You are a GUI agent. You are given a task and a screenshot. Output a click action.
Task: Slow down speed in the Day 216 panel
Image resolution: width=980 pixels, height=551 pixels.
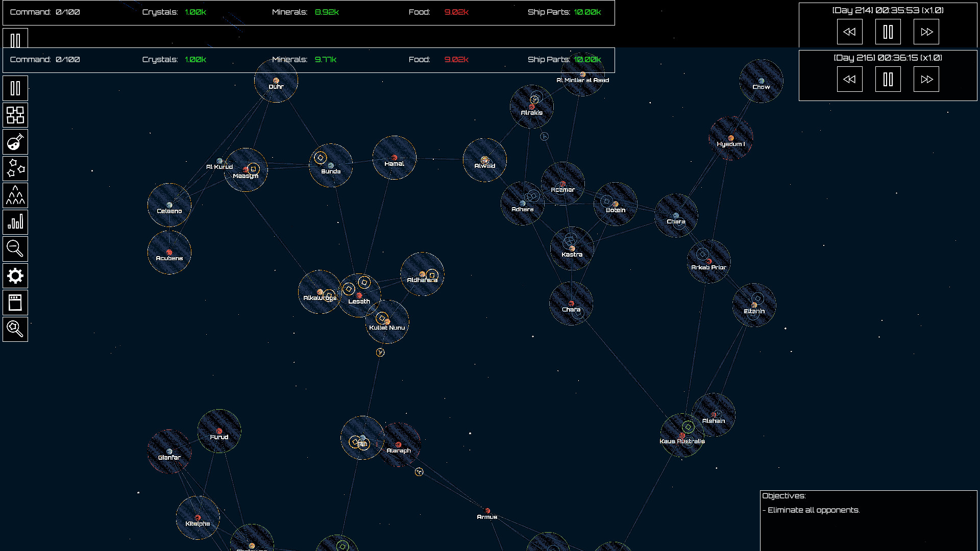click(849, 79)
